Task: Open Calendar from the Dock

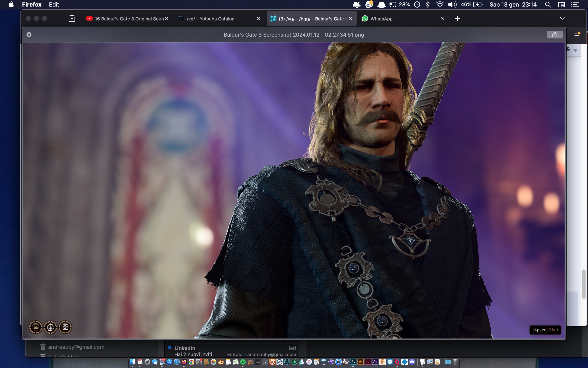Action: (140, 362)
